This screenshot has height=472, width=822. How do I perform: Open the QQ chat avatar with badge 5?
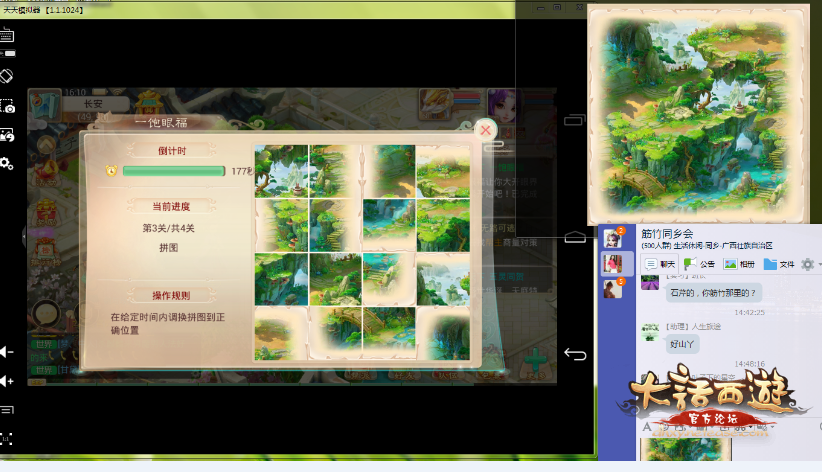tap(613, 288)
